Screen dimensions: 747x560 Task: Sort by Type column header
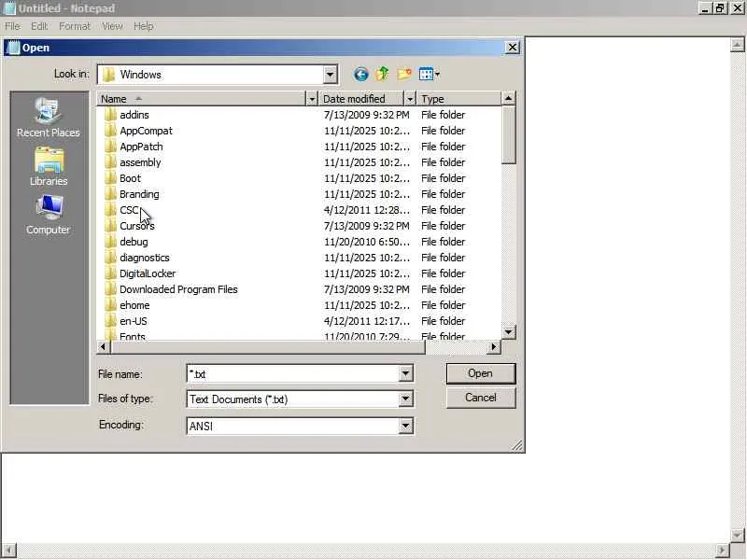pyautogui.click(x=459, y=99)
